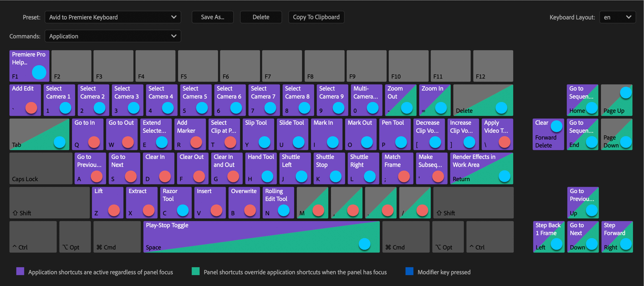This screenshot has height=286, width=644.
Task: Select the Home Go to Sequence key
Action: (x=582, y=100)
